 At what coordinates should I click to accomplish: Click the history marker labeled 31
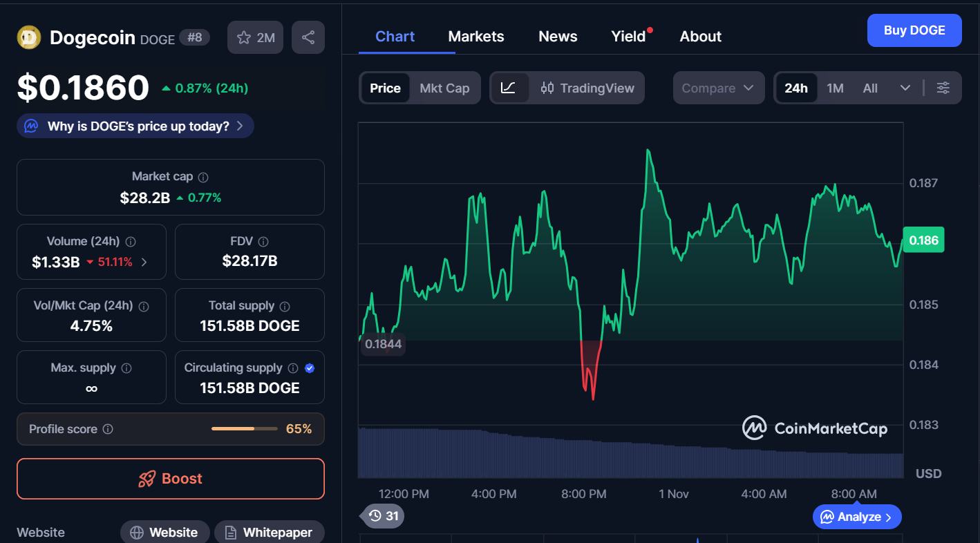pyautogui.click(x=384, y=515)
